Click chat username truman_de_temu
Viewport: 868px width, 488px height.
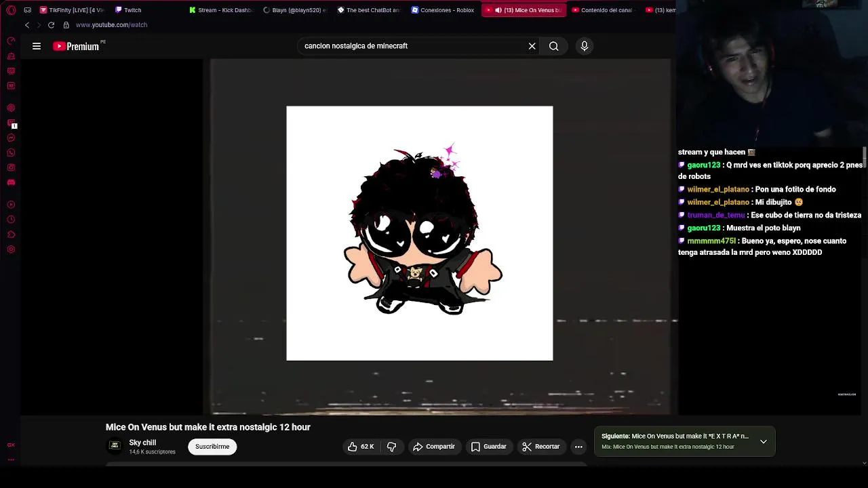pos(716,215)
